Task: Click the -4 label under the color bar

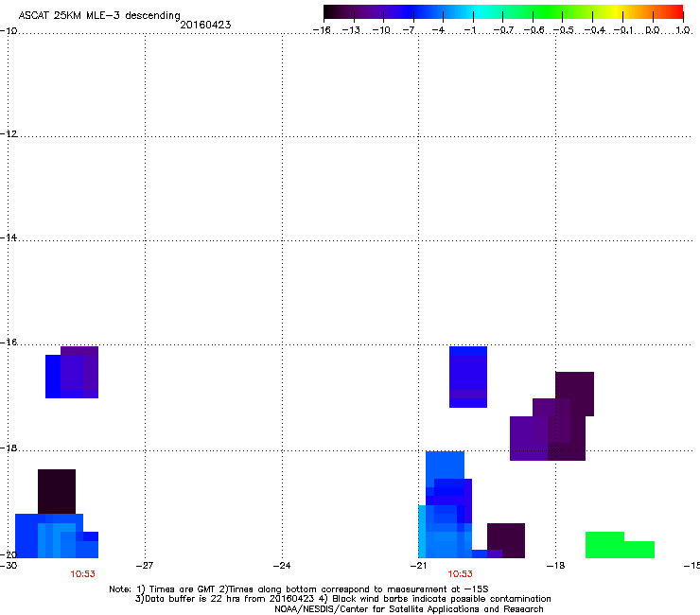Action: coord(439,30)
